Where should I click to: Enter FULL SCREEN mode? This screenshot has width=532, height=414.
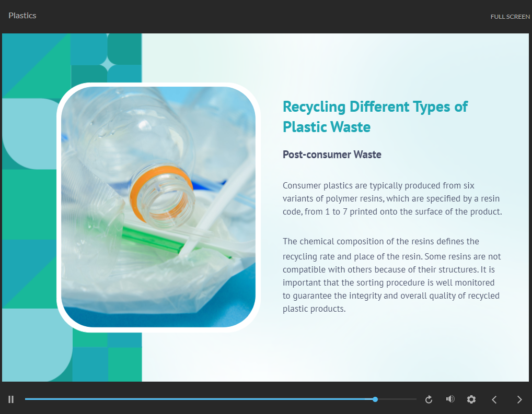[510, 17]
